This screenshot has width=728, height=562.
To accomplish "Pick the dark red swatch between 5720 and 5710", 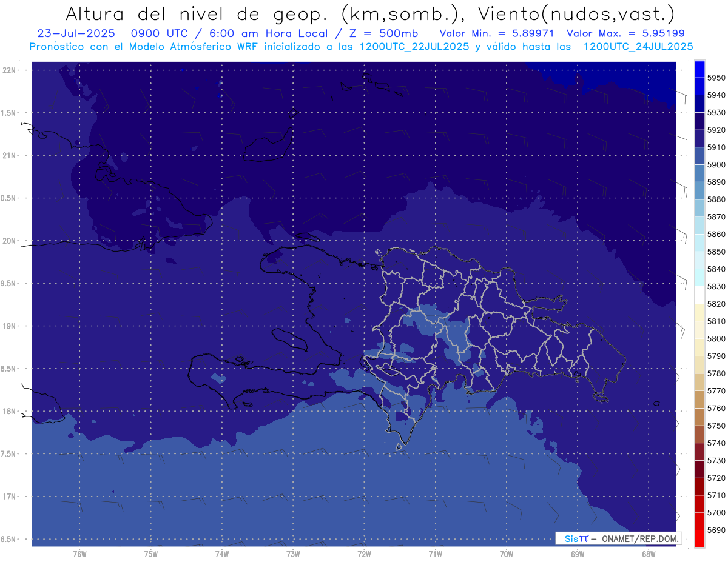I will point(699,486).
